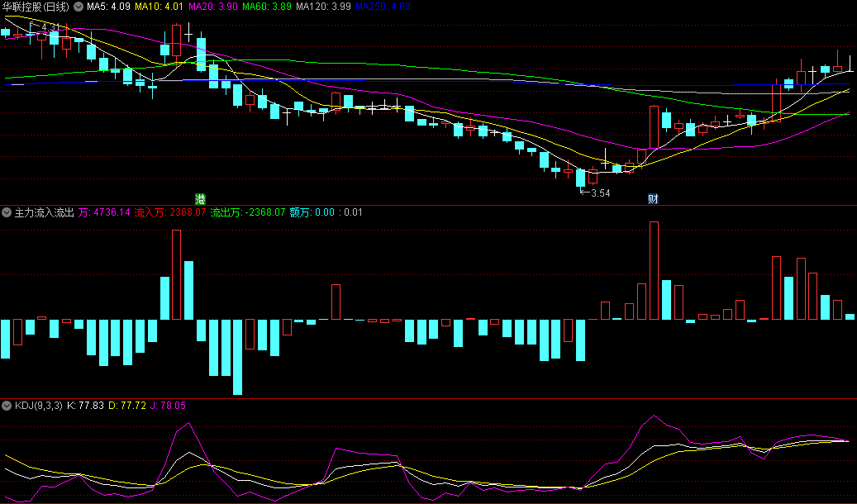This screenshot has width=857, height=504.
Task: Click the MA60: 3.89 label
Action: click(267, 7)
